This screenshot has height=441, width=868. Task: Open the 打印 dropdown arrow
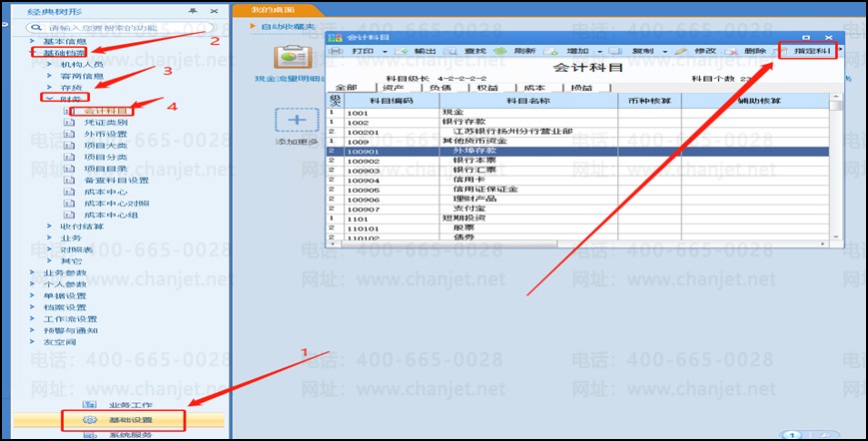click(385, 52)
